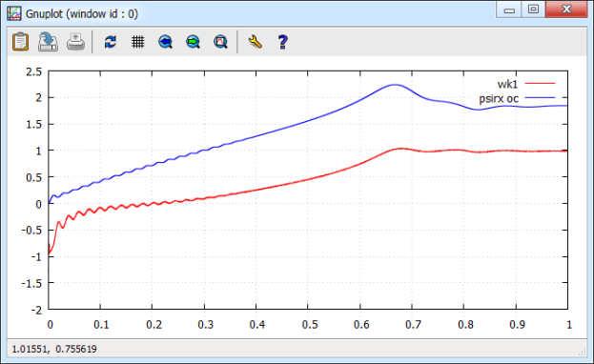Toggle the grid display icon

[138, 42]
